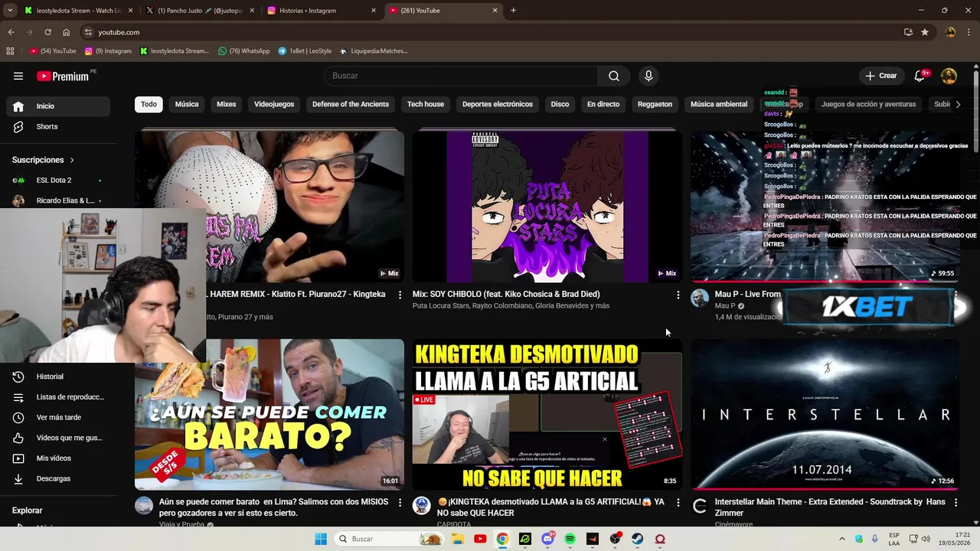Open the 1xBet LeoStyle bookmark
The image size is (980, 551).
pos(305,51)
